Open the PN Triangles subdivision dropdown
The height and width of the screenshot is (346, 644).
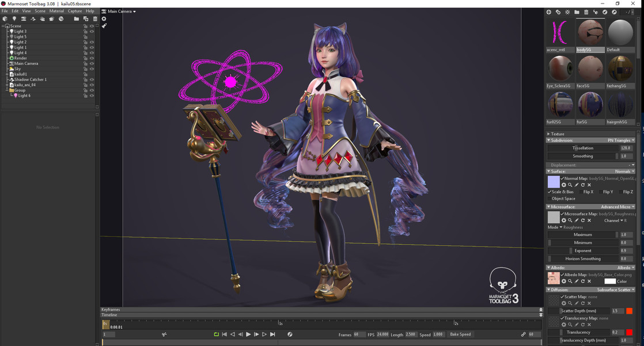621,141
